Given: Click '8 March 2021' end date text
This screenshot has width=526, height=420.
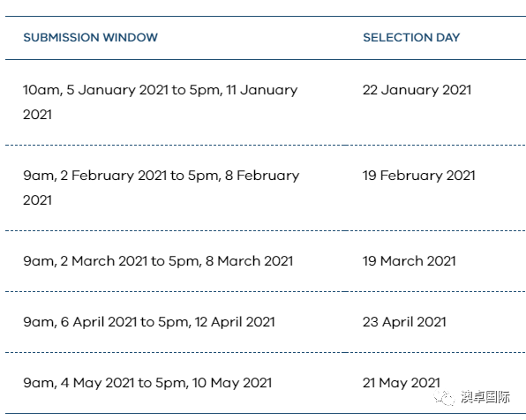Looking at the screenshot, I should (249, 261).
